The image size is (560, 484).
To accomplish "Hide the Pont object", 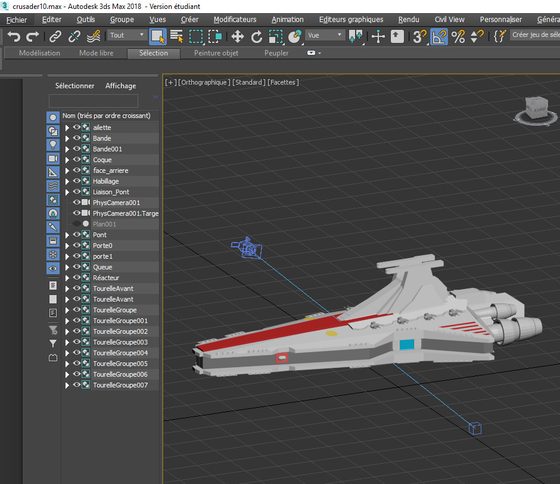I will [x=76, y=234].
